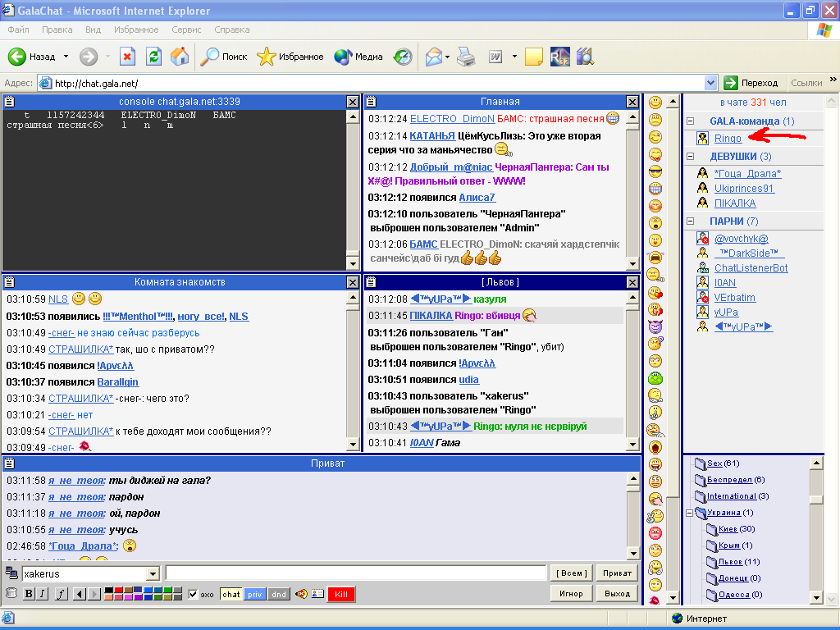Click the IE Home toolbar icon
Image resolution: width=840 pixels, height=630 pixels.
(180, 57)
